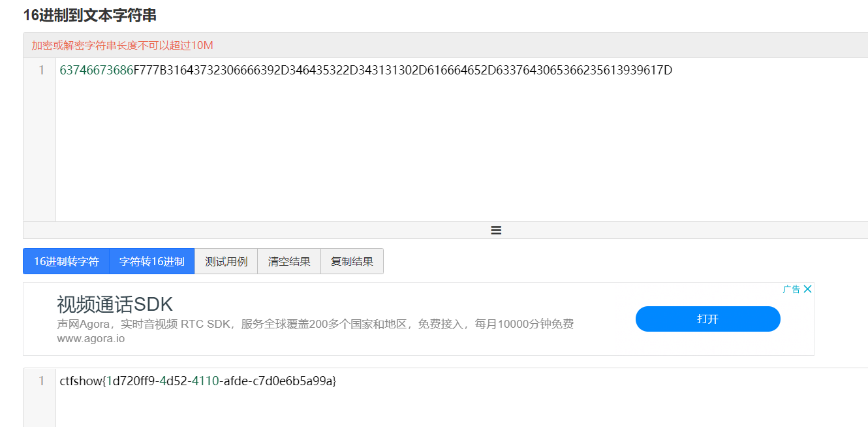
Task: Click line number 1 in the result area
Action: pos(43,379)
